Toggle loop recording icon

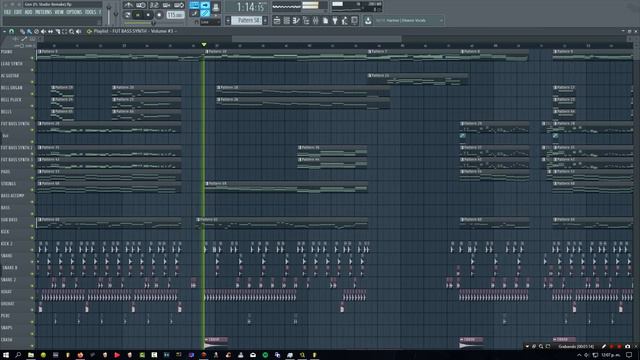tap(179, 5)
